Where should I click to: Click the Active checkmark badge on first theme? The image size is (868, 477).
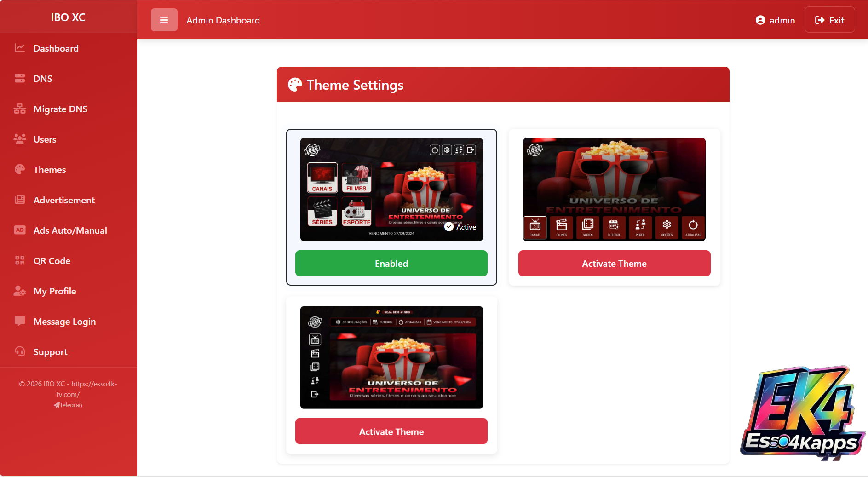click(449, 227)
